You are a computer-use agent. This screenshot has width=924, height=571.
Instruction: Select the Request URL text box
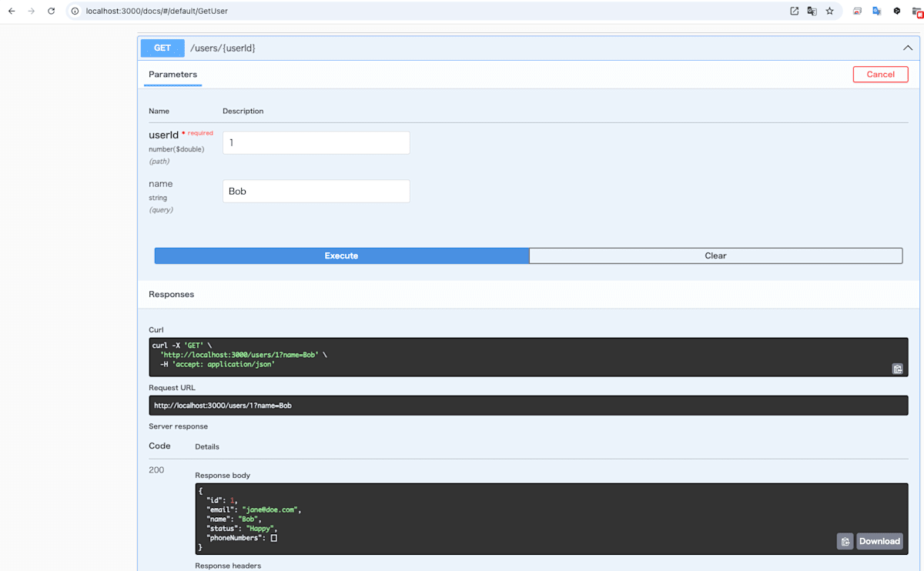pyautogui.click(x=528, y=406)
